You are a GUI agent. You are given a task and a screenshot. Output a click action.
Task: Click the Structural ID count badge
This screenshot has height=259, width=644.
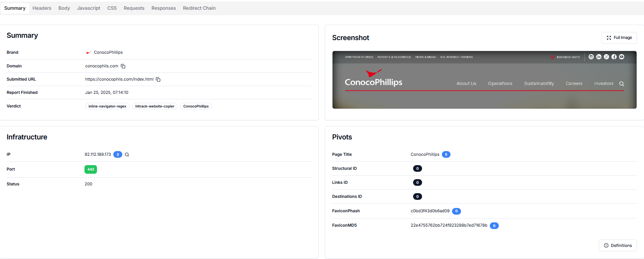click(x=417, y=169)
